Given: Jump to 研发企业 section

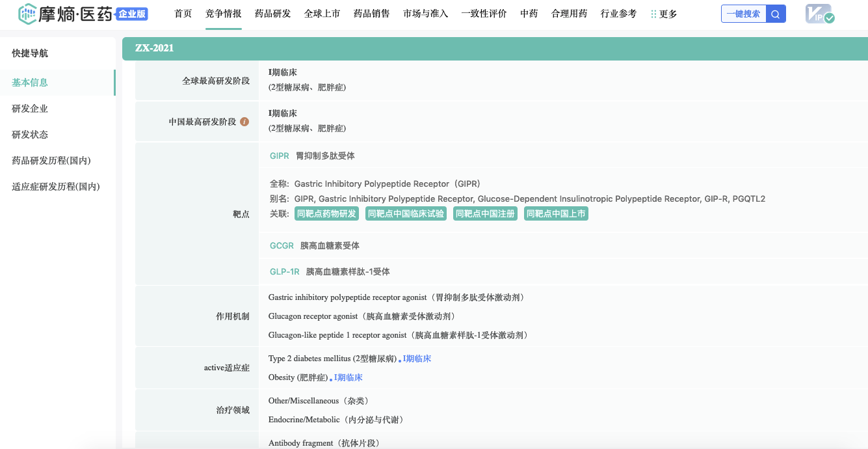Looking at the screenshot, I should [30, 109].
